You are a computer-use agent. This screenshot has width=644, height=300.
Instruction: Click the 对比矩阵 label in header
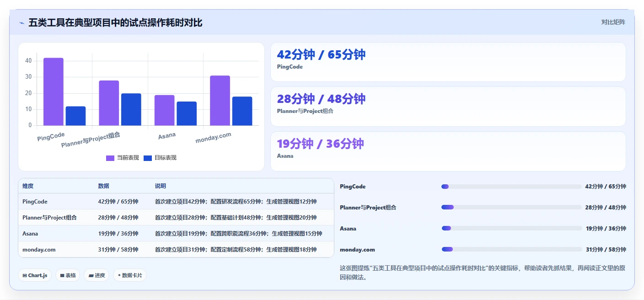point(613,22)
